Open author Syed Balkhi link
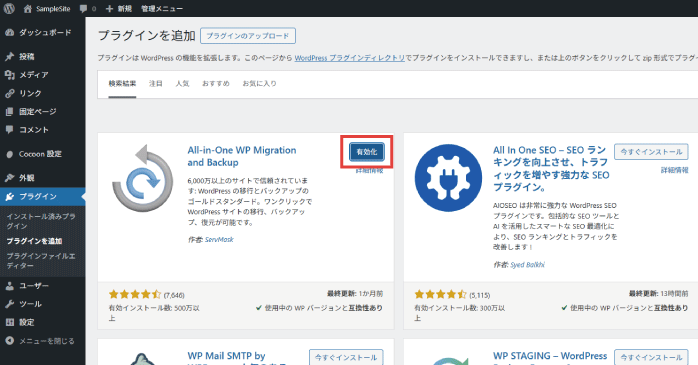 [x=527, y=264]
